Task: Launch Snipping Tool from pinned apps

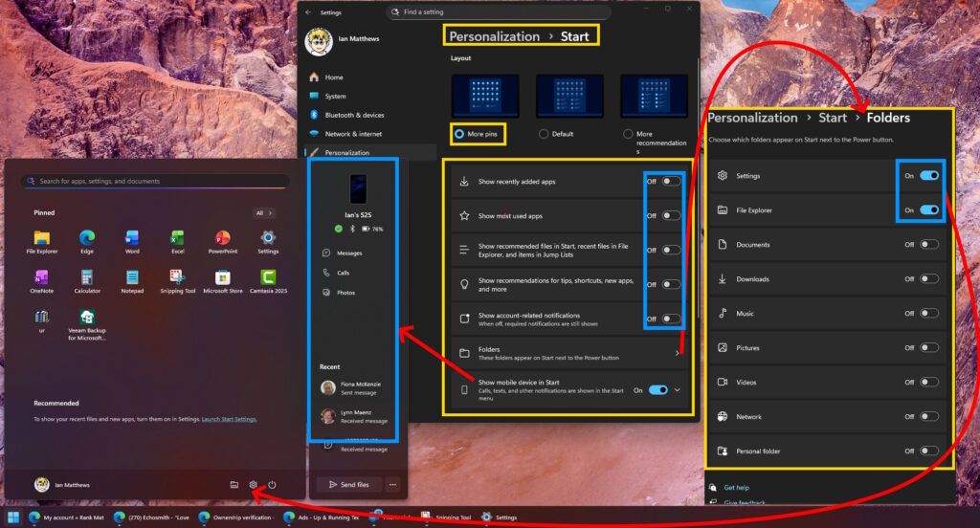Action: click(177, 281)
